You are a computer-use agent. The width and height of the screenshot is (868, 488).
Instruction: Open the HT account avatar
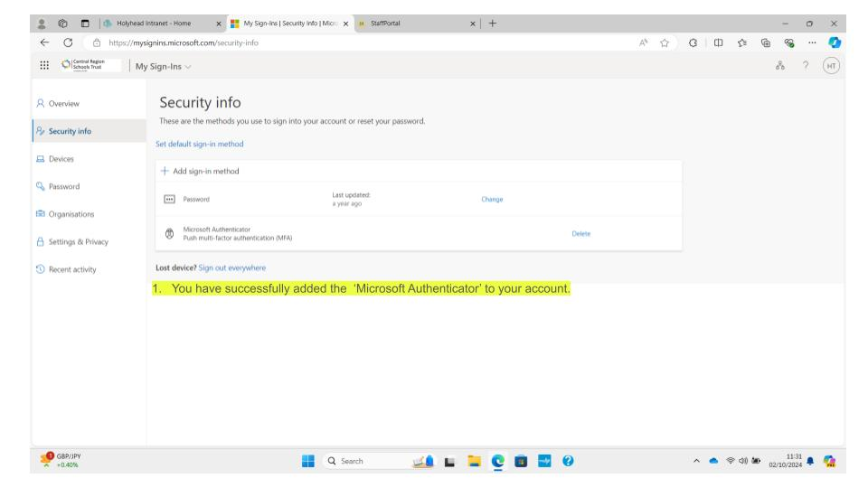pos(831,66)
